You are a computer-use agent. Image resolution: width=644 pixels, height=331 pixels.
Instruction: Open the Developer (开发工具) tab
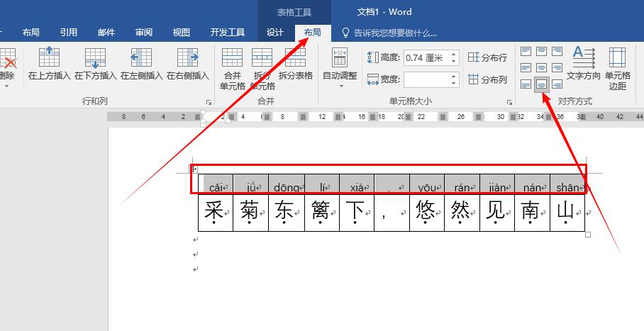228,33
